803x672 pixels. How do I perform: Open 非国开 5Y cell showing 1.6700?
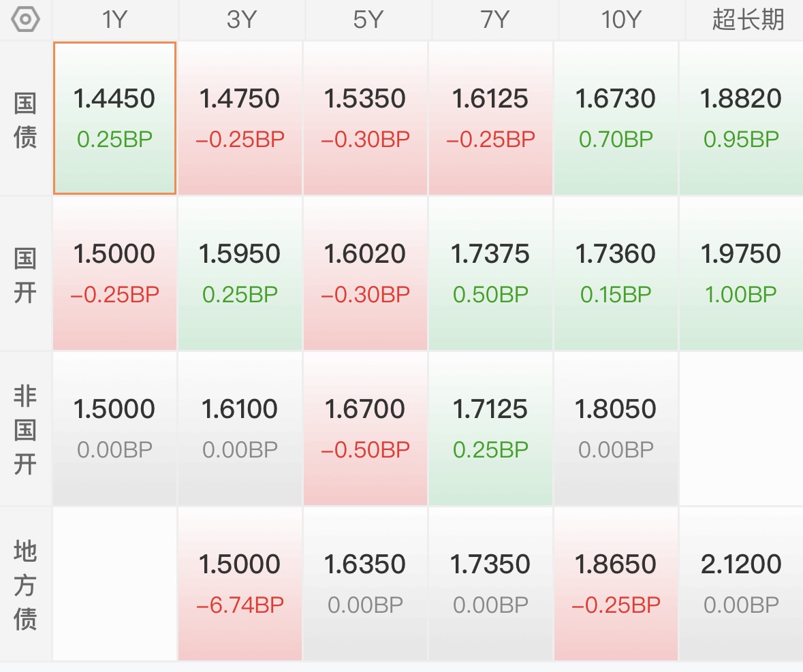click(x=365, y=429)
